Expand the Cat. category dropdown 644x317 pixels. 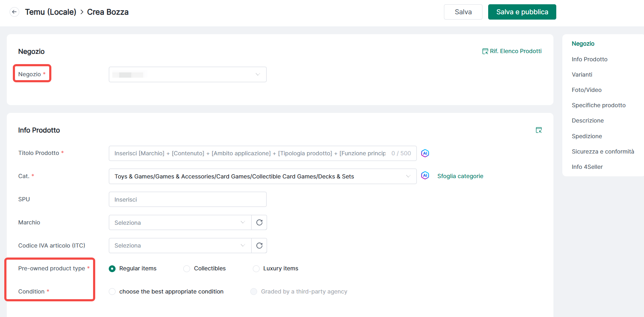click(262, 176)
